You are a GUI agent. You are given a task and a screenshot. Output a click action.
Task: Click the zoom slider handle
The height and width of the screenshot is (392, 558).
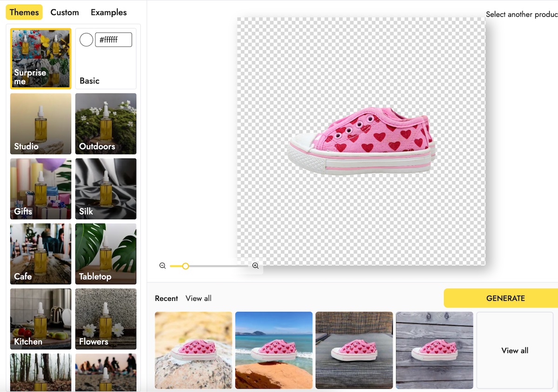click(x=186, y=266)
